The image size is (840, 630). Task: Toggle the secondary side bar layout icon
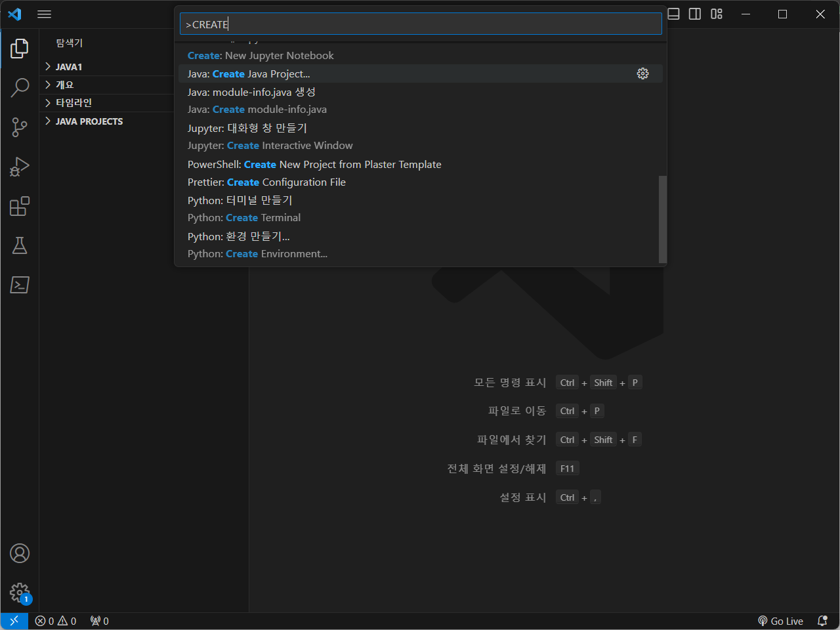click(x=695, y=14)
